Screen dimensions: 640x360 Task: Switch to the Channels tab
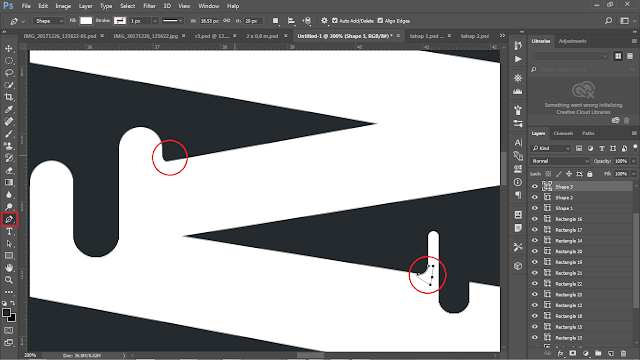563,133
